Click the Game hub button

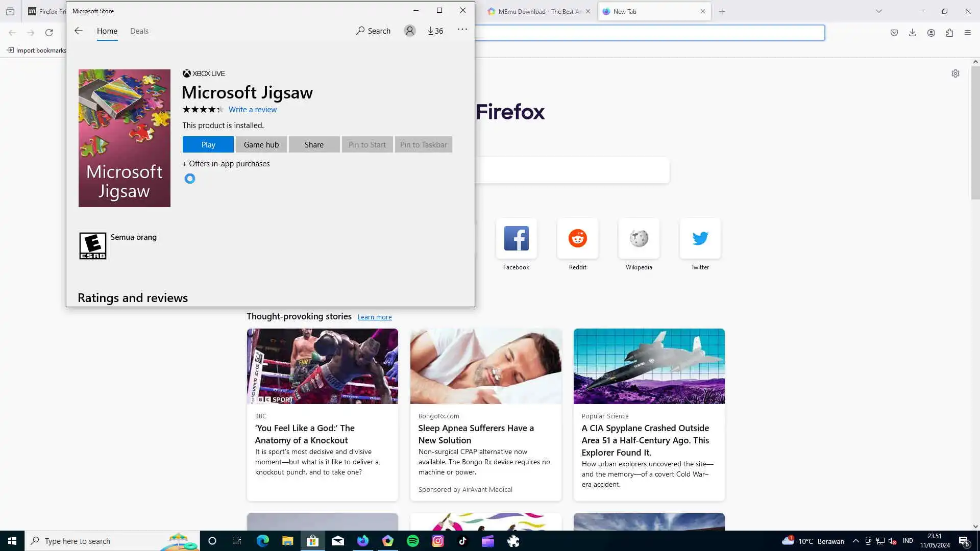click(261, 144)
